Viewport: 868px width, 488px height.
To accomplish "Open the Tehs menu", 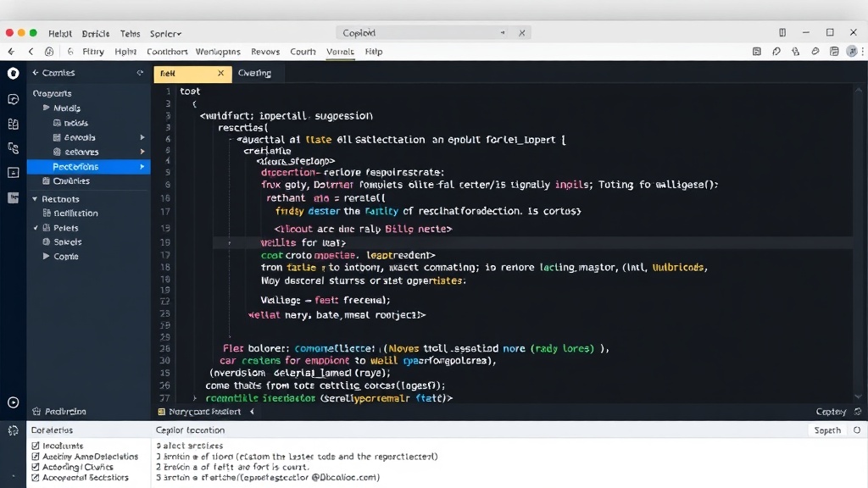I will 130,34.
